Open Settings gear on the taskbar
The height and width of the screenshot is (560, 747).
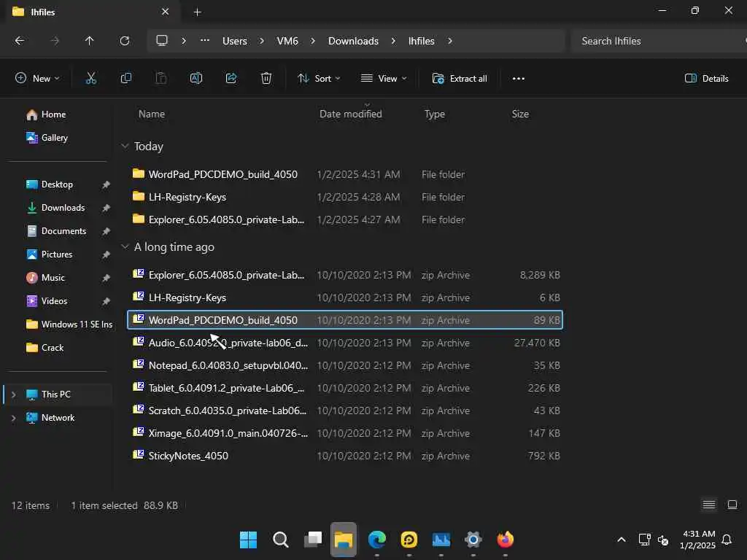point(473,540)
